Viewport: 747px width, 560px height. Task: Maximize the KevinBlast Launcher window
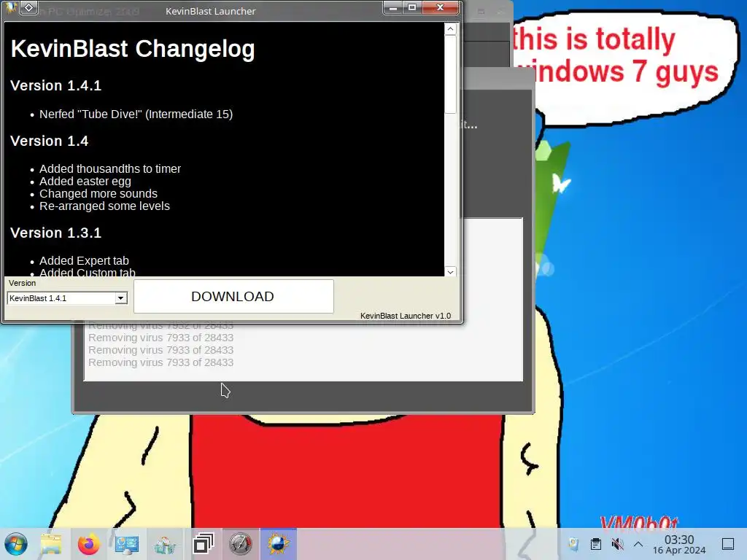coord(412,7)
